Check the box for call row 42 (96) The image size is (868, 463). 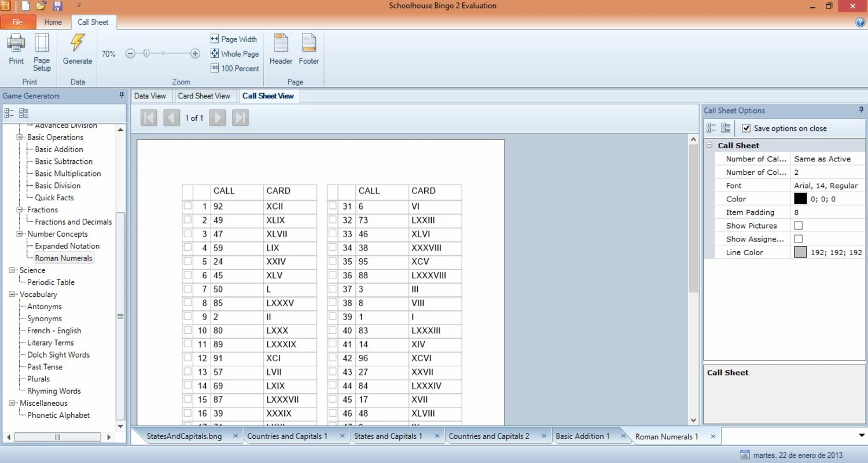(332, 358)
